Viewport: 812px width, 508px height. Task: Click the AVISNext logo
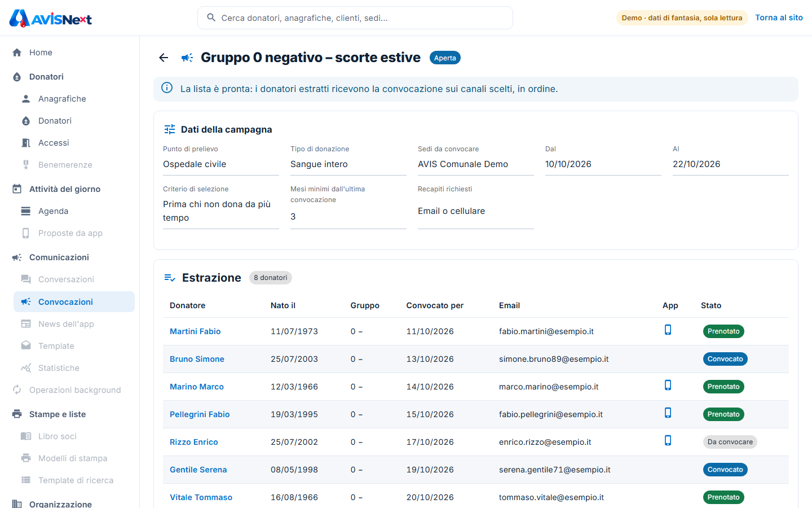51,18
